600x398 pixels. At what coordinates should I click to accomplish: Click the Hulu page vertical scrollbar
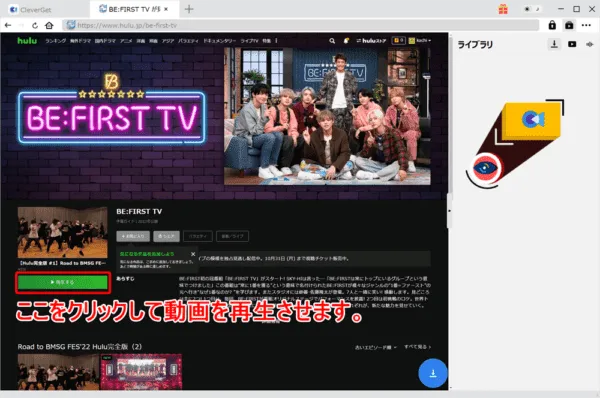pos(450,115)
